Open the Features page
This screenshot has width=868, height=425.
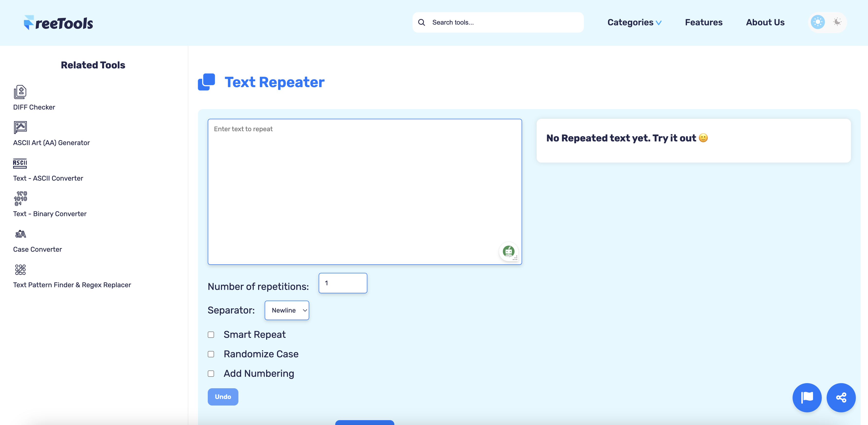click(704, 22)
